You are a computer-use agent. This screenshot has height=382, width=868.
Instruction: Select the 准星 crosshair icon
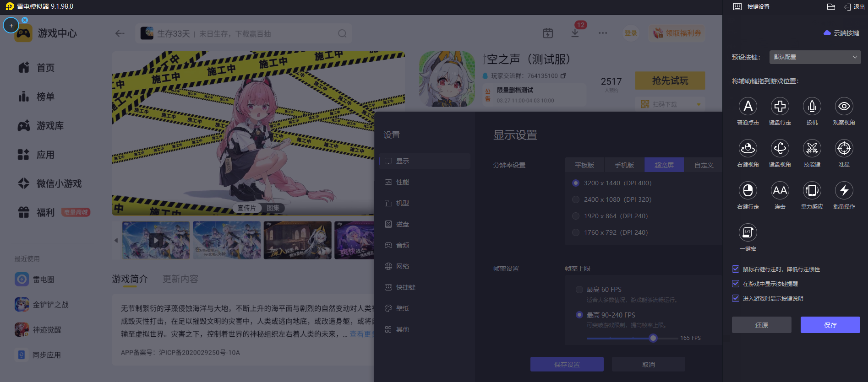(x=844, y=148)
